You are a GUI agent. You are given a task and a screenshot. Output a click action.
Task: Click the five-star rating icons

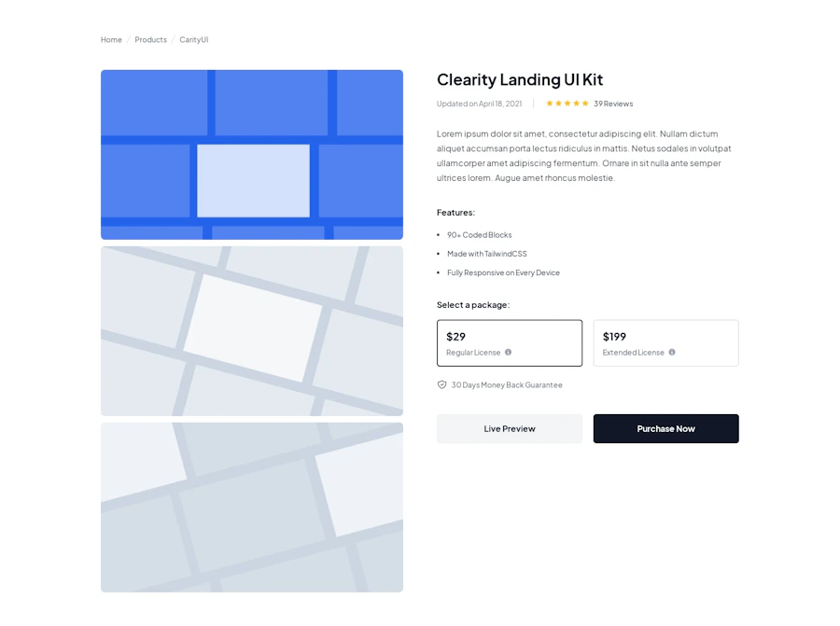pos(567,104)
